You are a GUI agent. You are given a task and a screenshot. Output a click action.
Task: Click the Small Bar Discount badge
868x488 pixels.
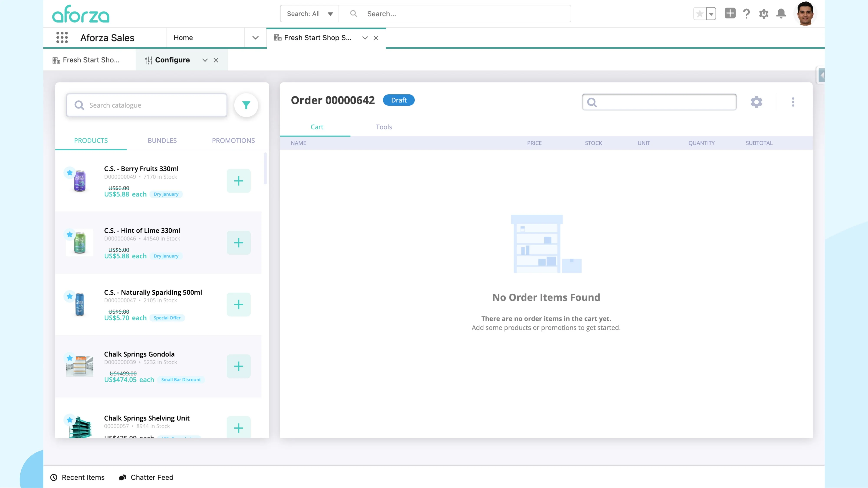pyautogui.click(x=181, y=380)
